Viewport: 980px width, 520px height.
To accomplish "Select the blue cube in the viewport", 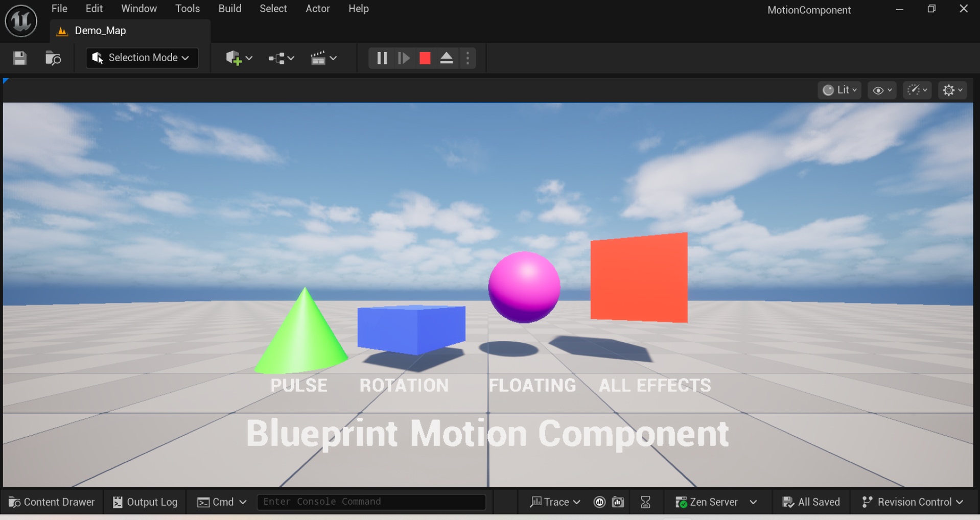I will pos(411,329).
